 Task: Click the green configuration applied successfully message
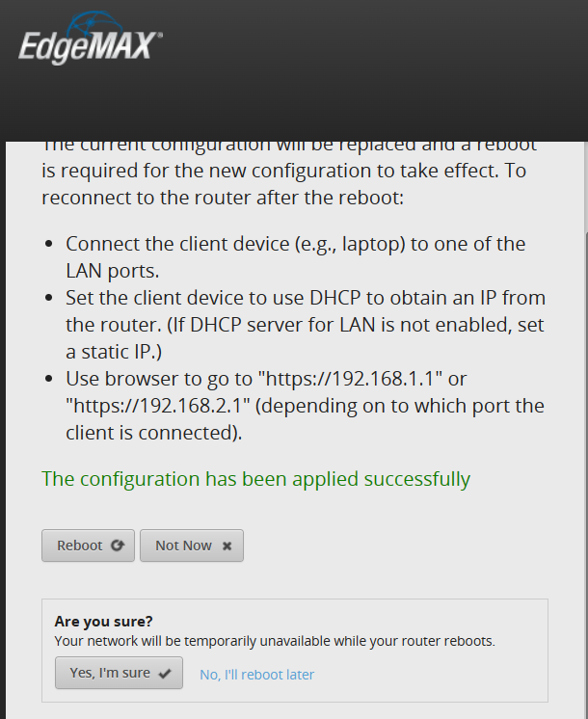[255, 479]
